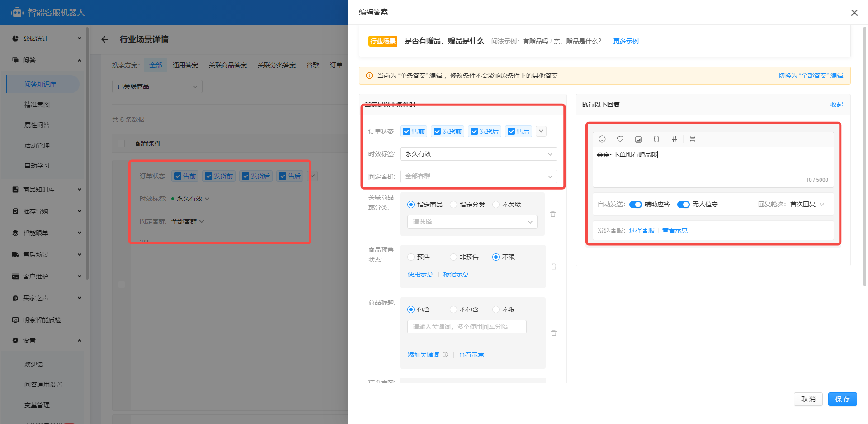
Task: Expand more order statuses dropdown arrow
Action: (x=541, y=131)
